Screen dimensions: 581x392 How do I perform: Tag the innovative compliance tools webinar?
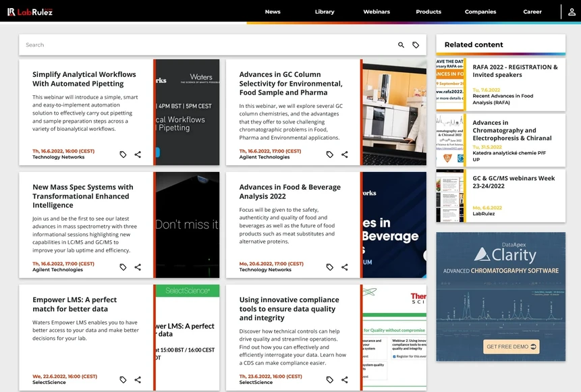(x=330, y=380)
